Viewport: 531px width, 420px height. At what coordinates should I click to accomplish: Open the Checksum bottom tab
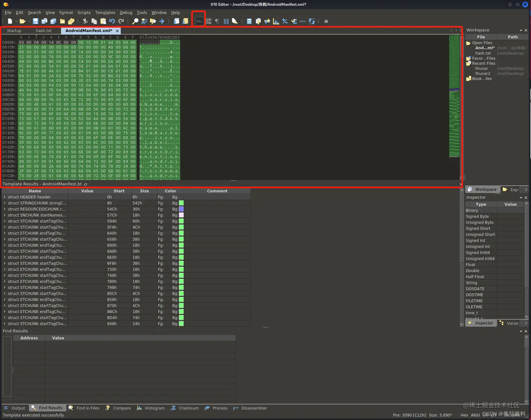pos(185,408)
